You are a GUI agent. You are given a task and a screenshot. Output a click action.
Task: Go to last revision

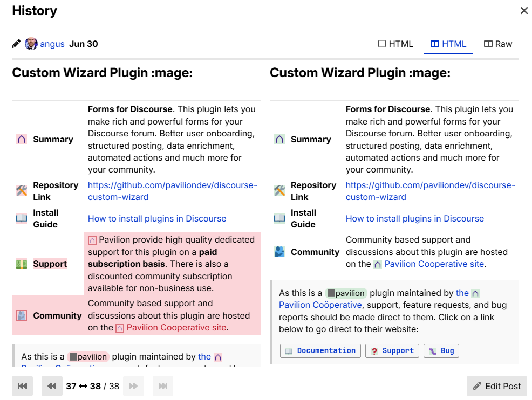tap(163, 386)
